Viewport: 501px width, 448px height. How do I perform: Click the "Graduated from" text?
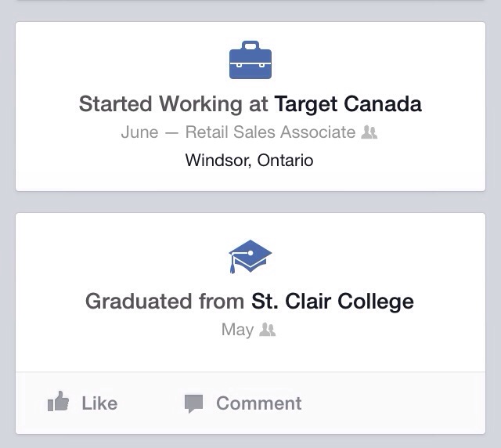(x=165, y=301)
